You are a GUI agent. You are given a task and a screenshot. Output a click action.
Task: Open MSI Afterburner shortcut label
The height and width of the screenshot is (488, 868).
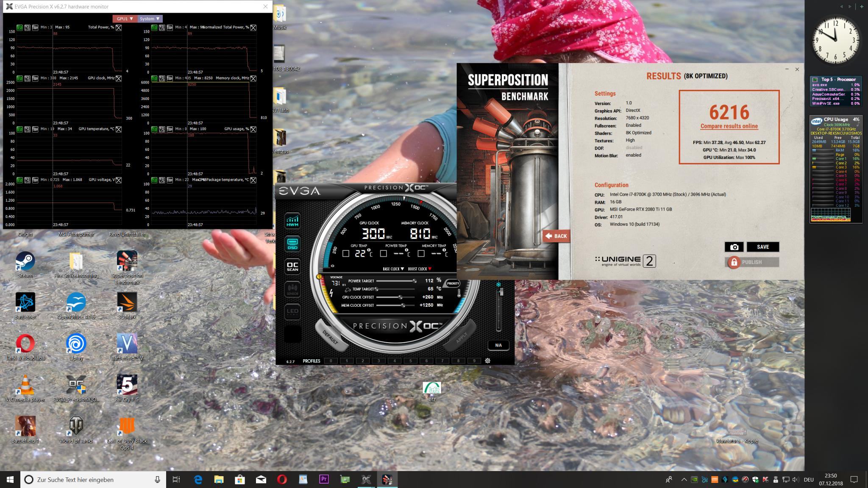76,234
